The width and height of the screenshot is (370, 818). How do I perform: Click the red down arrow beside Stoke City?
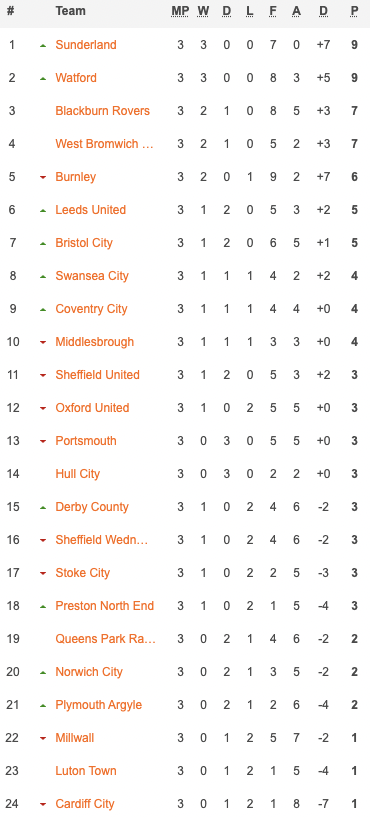click(43, 574)
